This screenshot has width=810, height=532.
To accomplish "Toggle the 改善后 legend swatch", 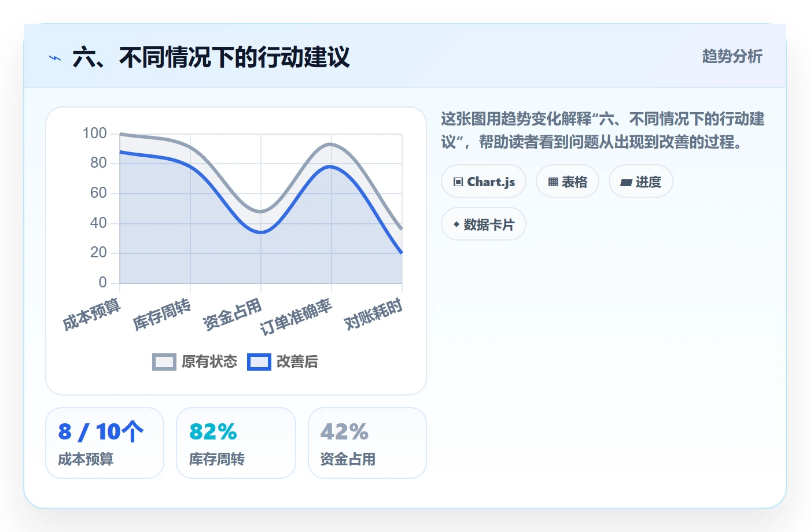I will 259,362.
